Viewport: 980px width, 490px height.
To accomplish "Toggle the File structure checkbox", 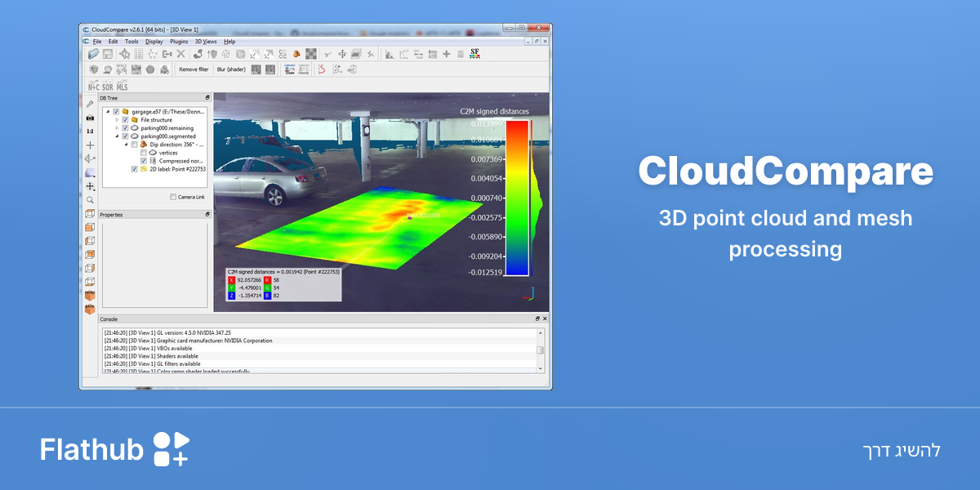I will click(x=125, y=120).
